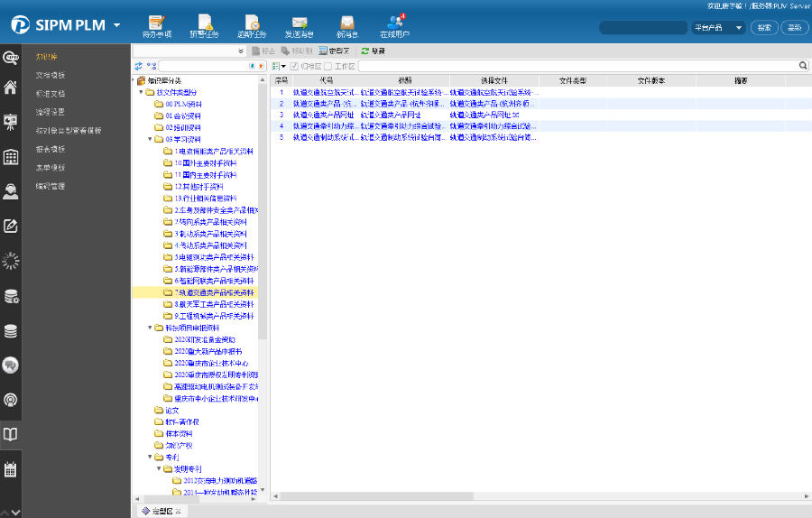Viewport: 812px width, 518px height.
Task: Click the 刷新 refresh button
Action: [x=372, y=51]
